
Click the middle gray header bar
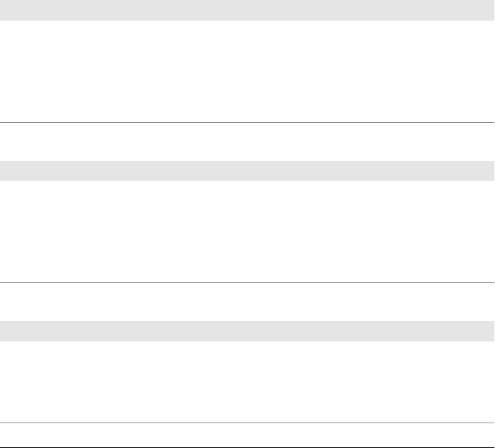(247, 170)
